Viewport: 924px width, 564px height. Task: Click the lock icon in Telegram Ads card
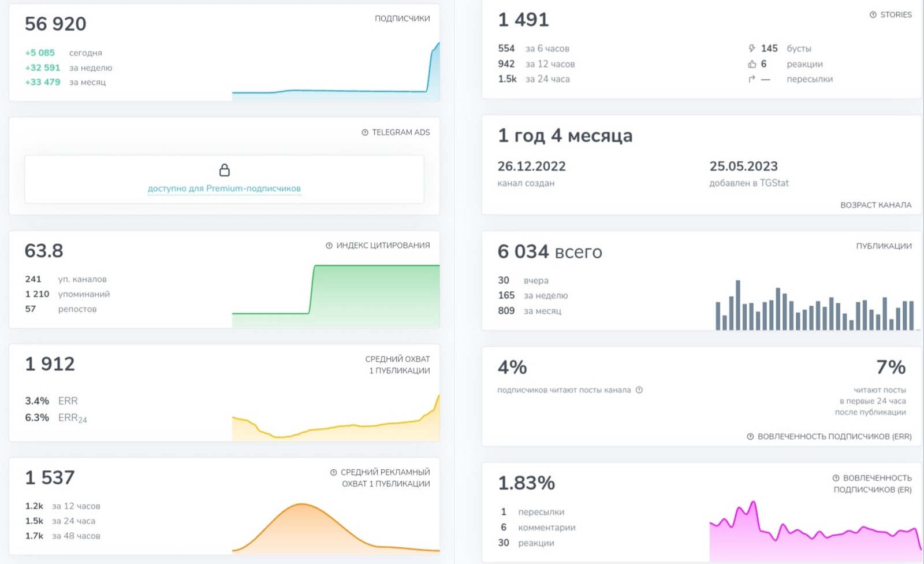coord(225,170)
